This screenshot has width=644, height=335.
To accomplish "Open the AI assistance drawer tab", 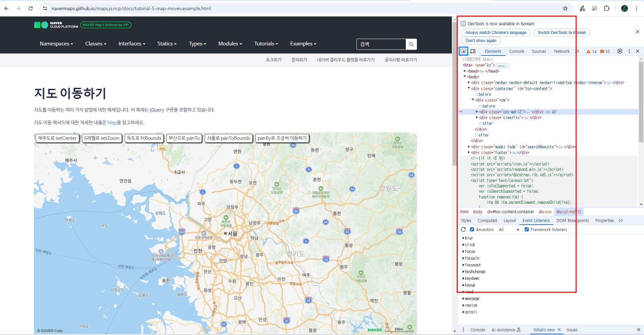I will pyautogui.click(x=506, y=330).
